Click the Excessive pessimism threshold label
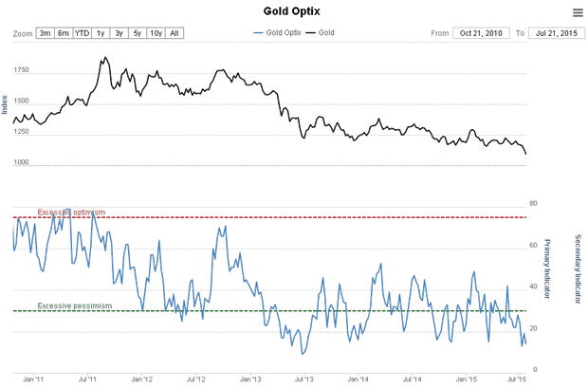588x388 pixels. click(x=75, y=305)
